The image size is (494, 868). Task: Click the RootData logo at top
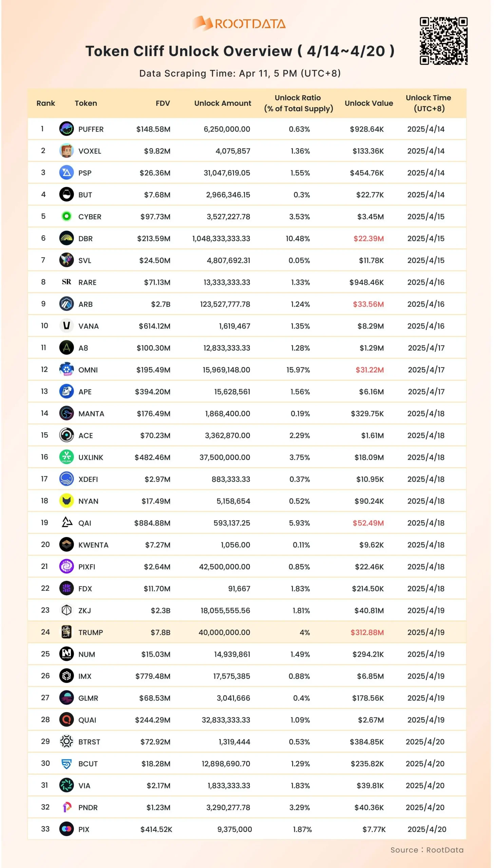[x=240, y=23]
